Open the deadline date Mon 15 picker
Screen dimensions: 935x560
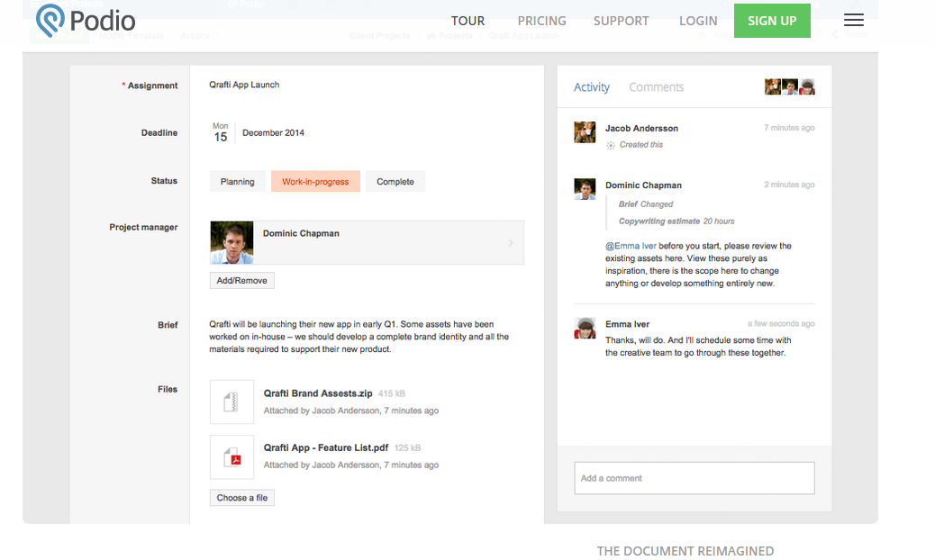221,133
